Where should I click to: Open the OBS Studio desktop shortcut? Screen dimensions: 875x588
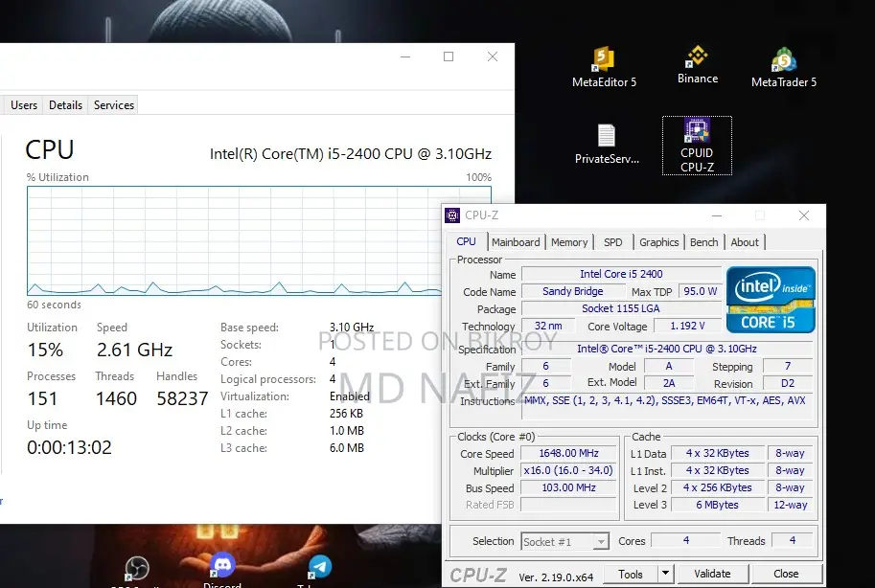pyautogui.click(x=137, y=572)
